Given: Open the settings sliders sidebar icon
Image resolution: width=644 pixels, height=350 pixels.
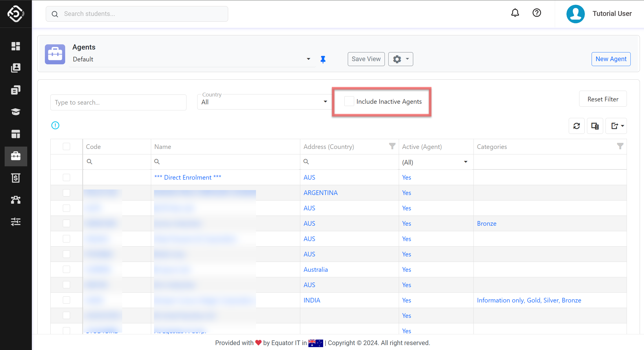Looking at the screenshot, I should click(x=16, y=222).
